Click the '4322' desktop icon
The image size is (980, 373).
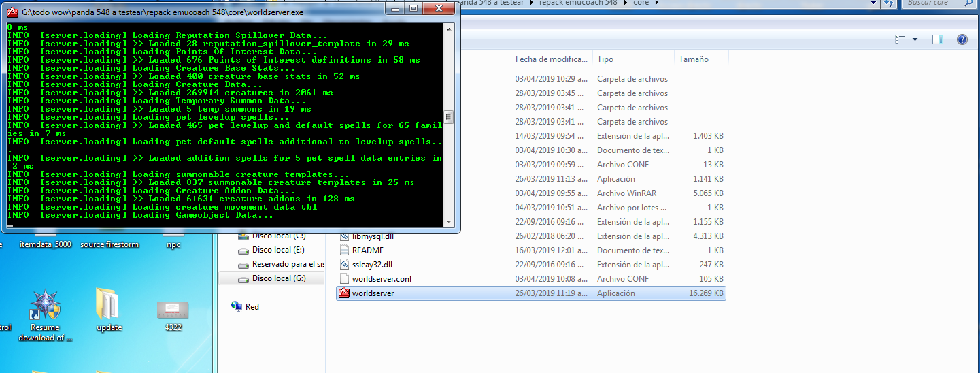(173, 316)
